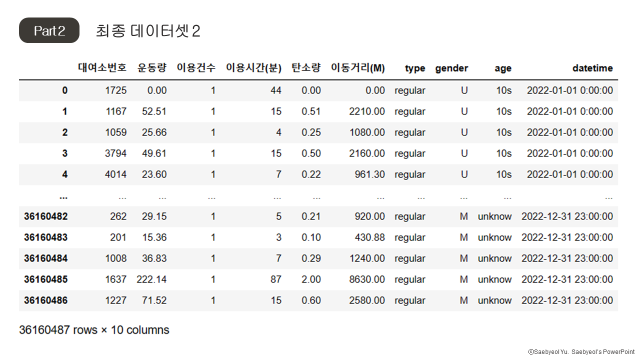Click distance value 1080.00
640x360 pixels.
pos(367,133)
